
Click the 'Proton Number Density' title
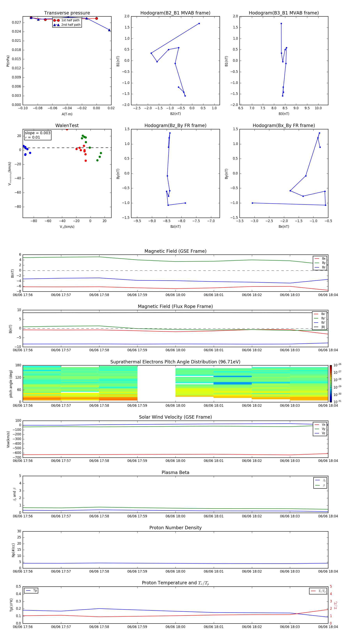175,528
